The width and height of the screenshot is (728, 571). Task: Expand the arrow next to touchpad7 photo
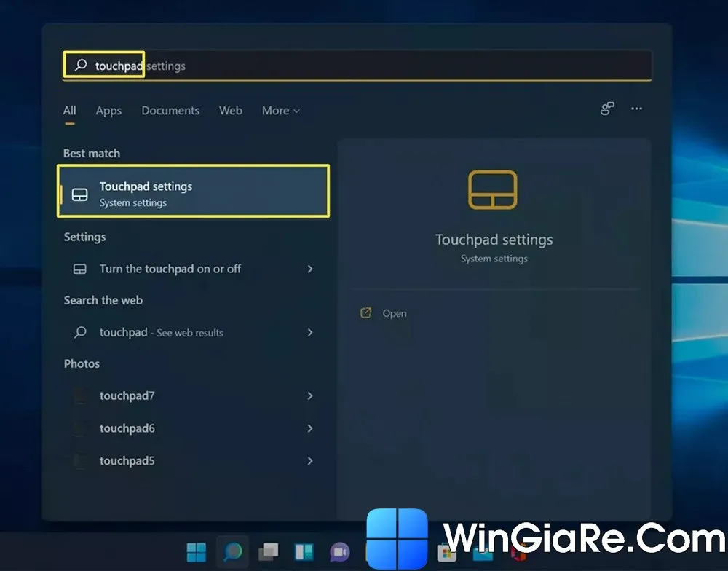pyautogui.click(x=310, y=396)
